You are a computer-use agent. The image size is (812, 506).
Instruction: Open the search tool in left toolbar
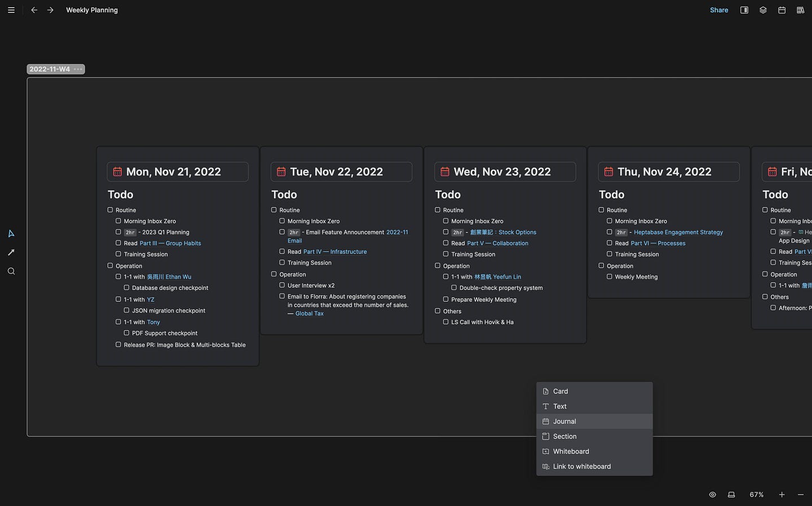(x=11, y=271)
